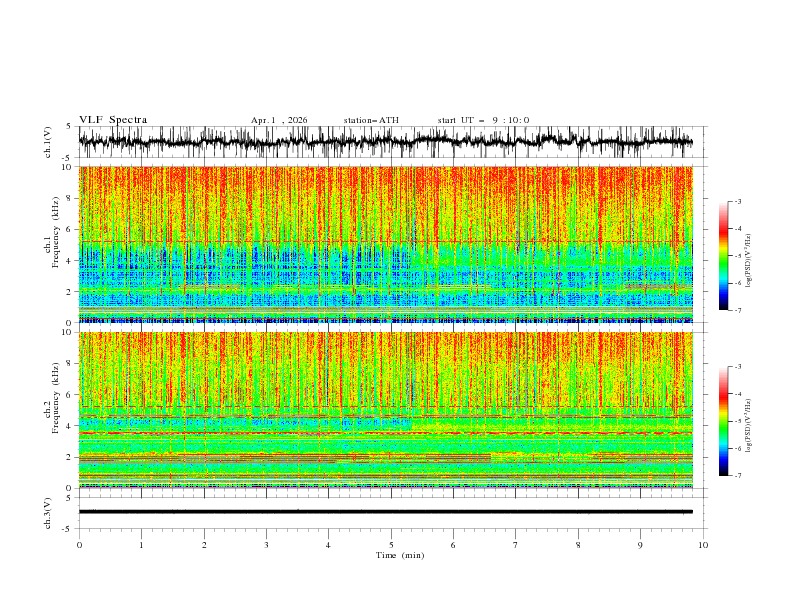Image resolution: width=792 pixels, height=612 pixels.
Task: Click time axis tick label "6"
Action: [x=453, y=545]
